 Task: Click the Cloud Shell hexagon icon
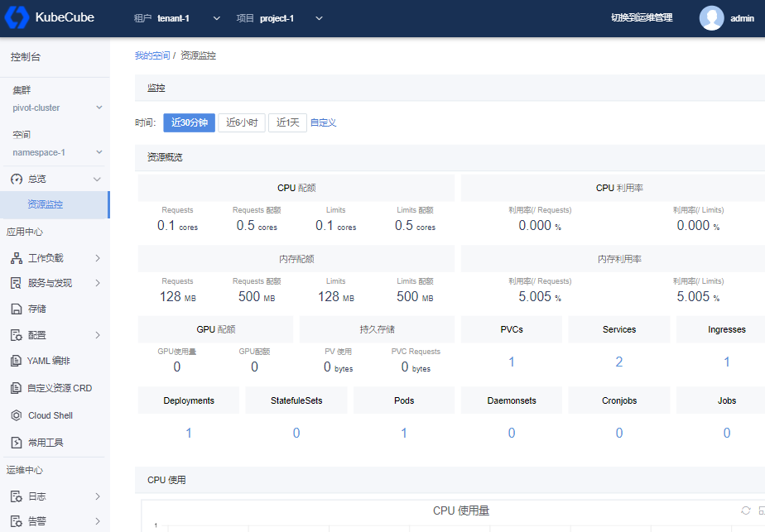pos(16,415)
